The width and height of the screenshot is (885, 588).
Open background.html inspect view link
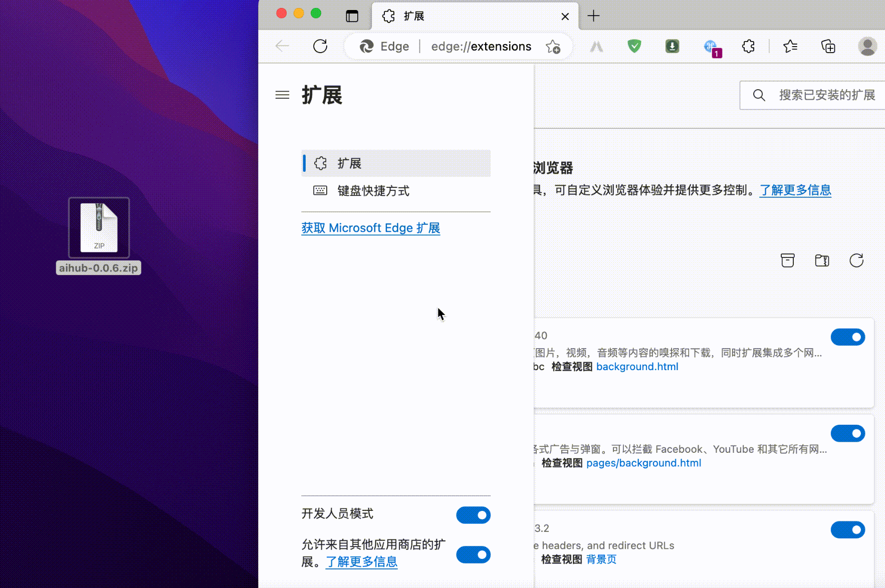click(637, 367)
